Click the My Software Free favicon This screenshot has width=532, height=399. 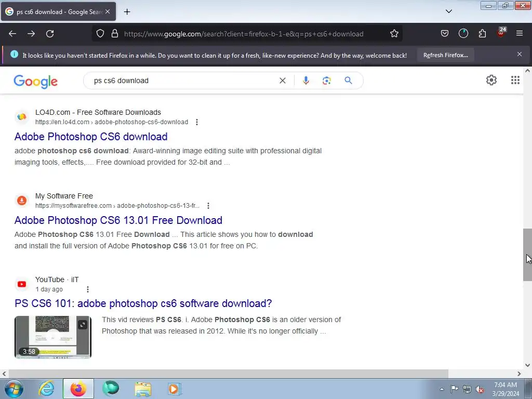[22, 201]
